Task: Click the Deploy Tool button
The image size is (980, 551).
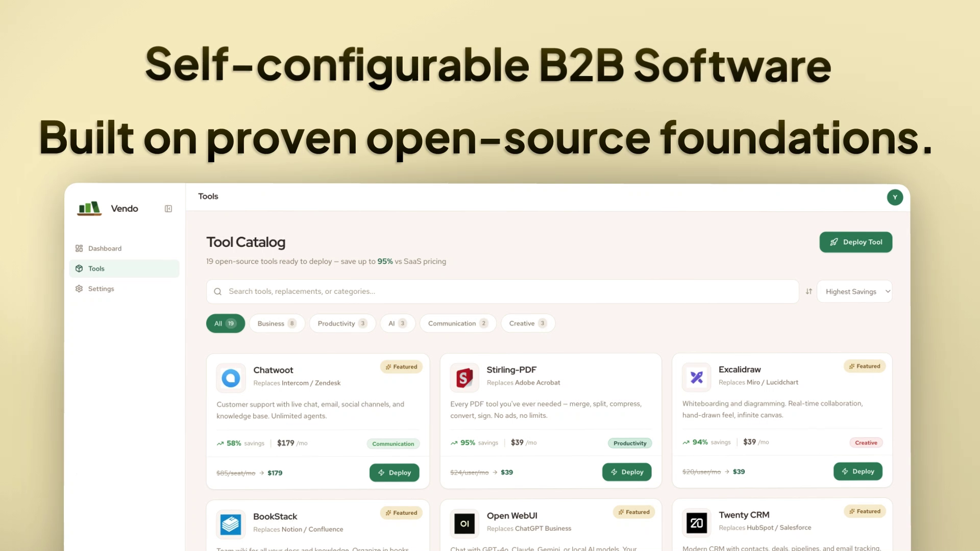Action: pyautogui.click(x=855, y=242)
